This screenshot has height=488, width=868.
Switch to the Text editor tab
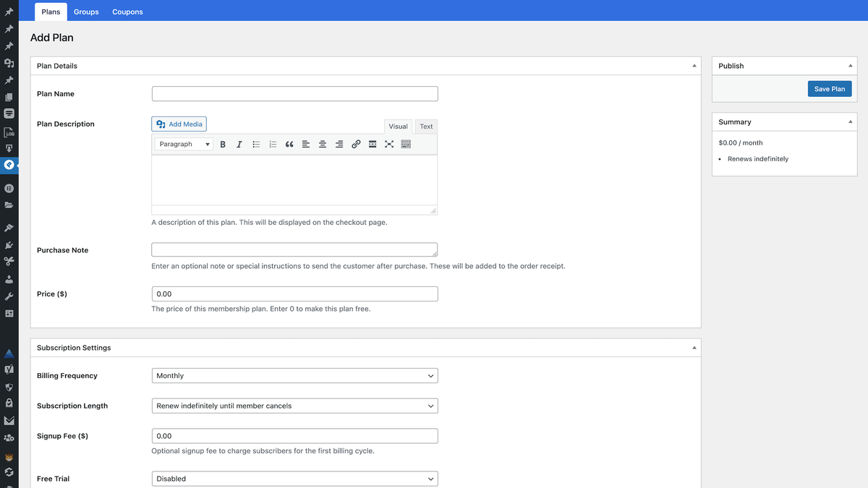click(x=425, y=126)
